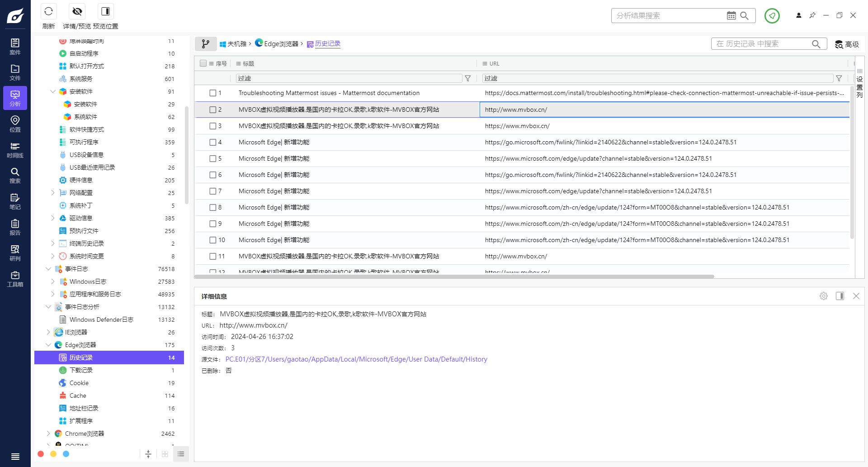Click the title column filter funnel
Screen dimensions: 868x467
coord(468,78)
